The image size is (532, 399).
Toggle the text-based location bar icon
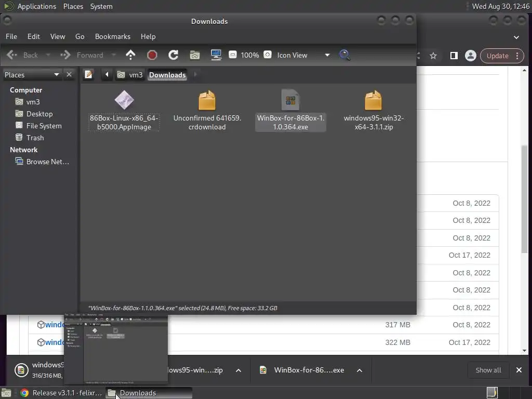(88, 75)
